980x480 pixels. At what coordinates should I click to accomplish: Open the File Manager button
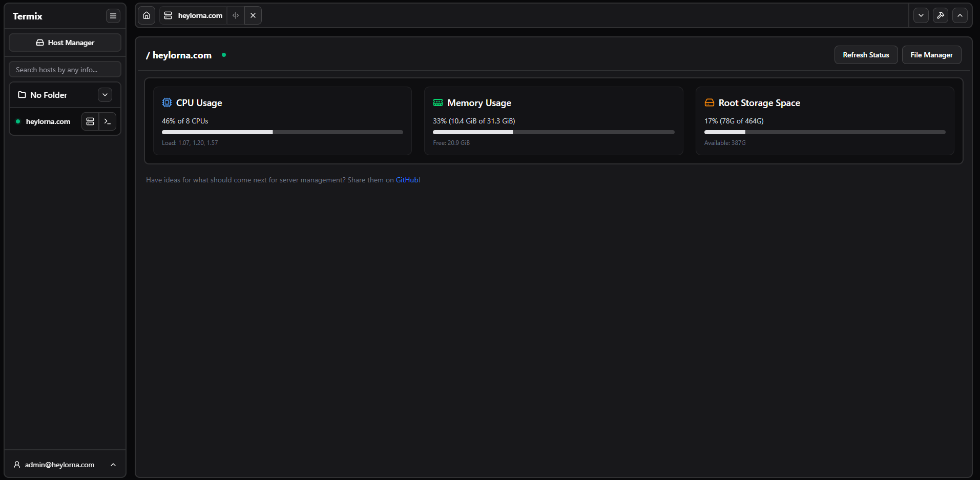931,55
